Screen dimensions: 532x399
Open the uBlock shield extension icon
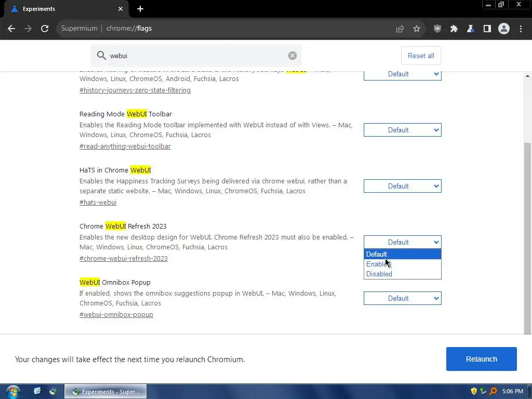[437, 29]
